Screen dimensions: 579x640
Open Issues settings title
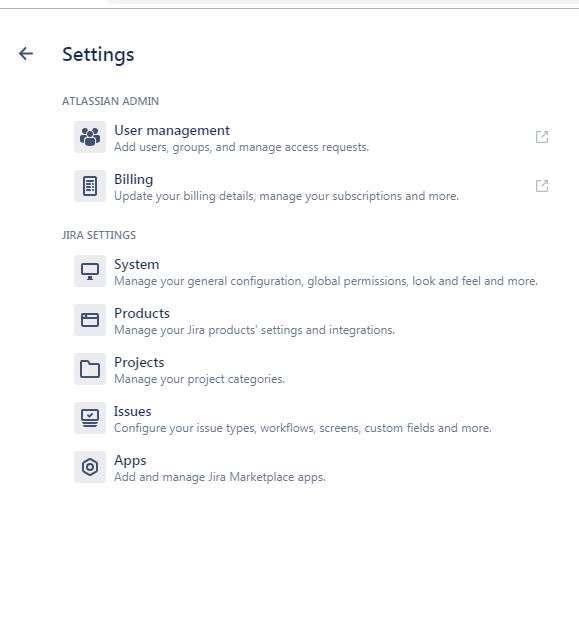(x=132, y=411)
